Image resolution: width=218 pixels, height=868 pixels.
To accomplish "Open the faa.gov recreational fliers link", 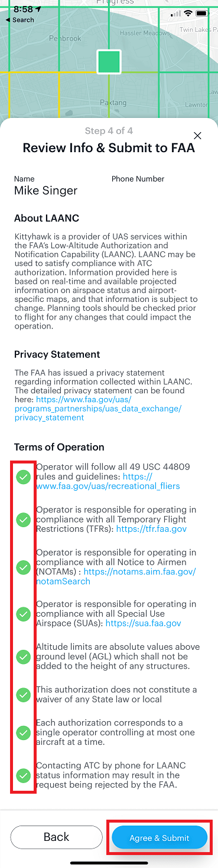I will click(x=108, y=481).
